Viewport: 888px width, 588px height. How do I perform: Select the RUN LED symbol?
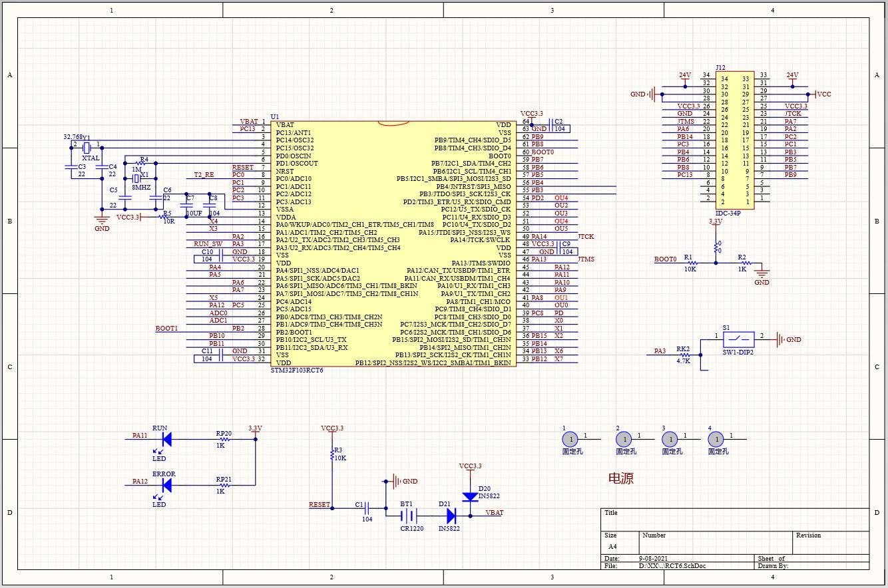[x=166, y=439]
